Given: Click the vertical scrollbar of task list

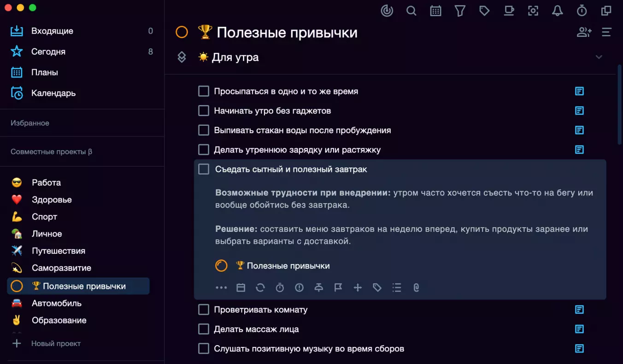Looking at the screenshot, I should 619,105.
